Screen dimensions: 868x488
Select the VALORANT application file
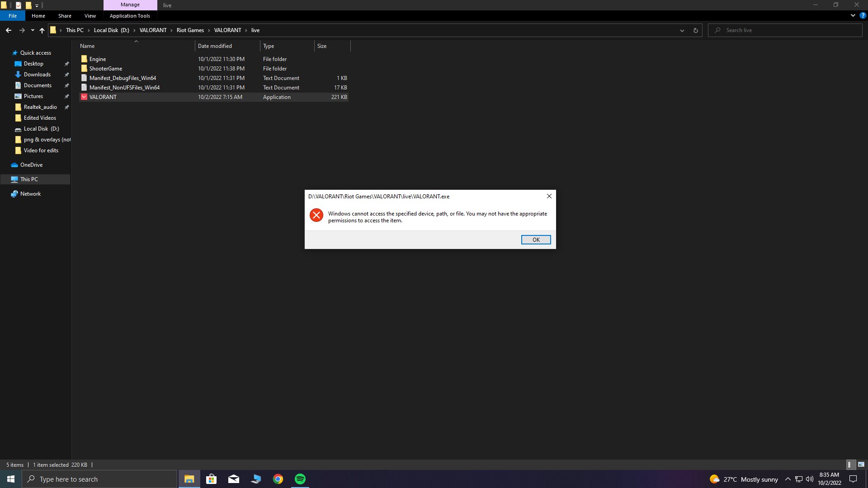pos(213,97)
